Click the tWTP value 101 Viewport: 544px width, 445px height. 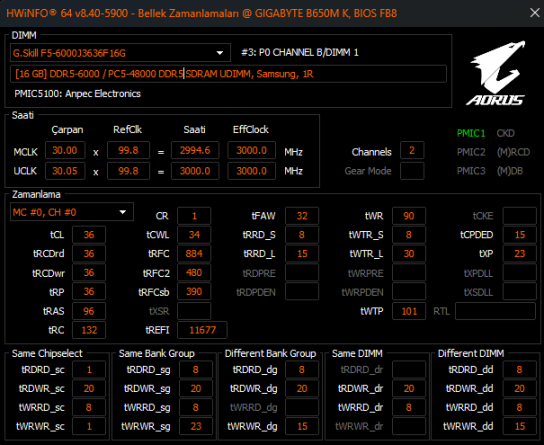(409, 311)
